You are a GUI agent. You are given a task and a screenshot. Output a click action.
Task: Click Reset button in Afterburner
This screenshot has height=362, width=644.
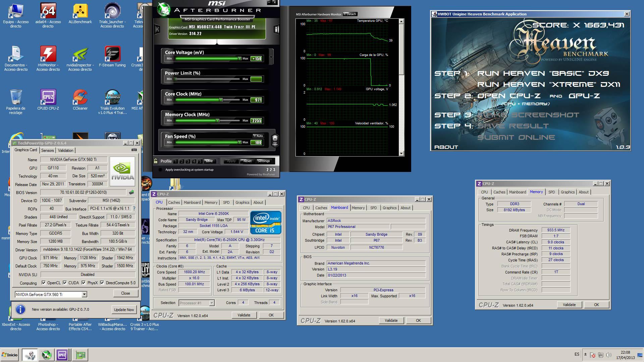pos(248,161)
